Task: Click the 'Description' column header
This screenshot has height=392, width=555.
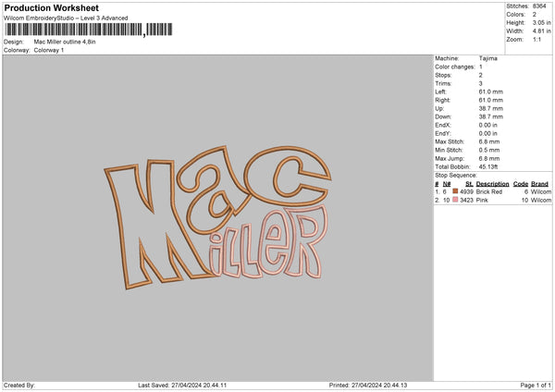Action: point(492,184)
